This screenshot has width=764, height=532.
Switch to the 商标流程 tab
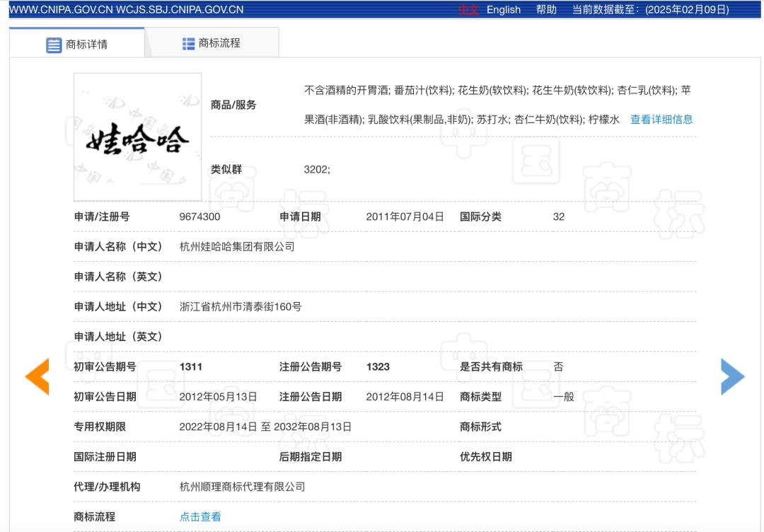pos(219,43)
